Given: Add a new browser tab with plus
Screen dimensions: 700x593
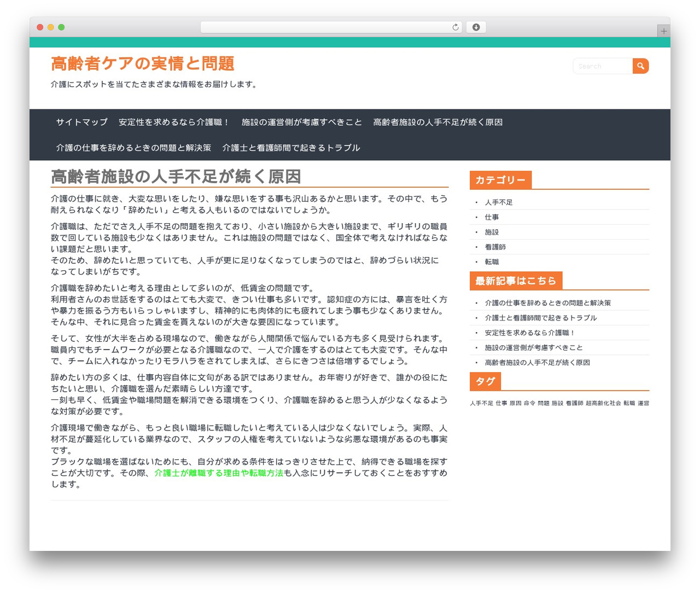Looking at the screenshot, I should tap(663, 31).
